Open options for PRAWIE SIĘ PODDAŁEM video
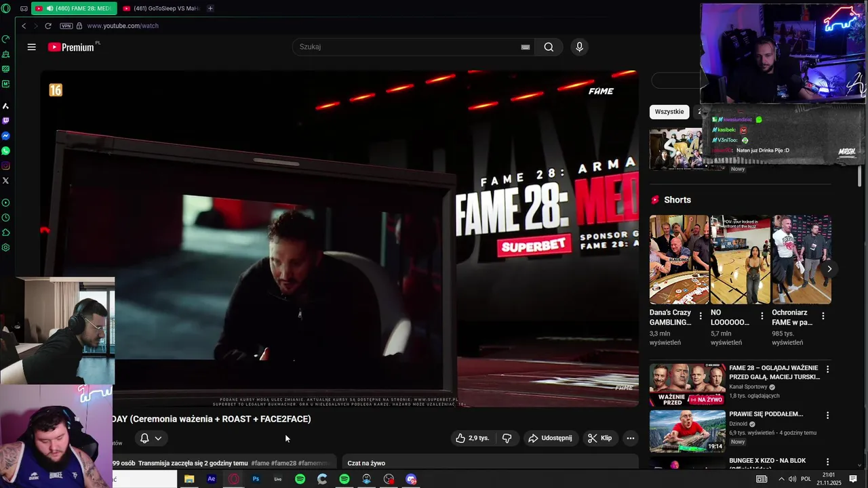 [x=827, y=415]
